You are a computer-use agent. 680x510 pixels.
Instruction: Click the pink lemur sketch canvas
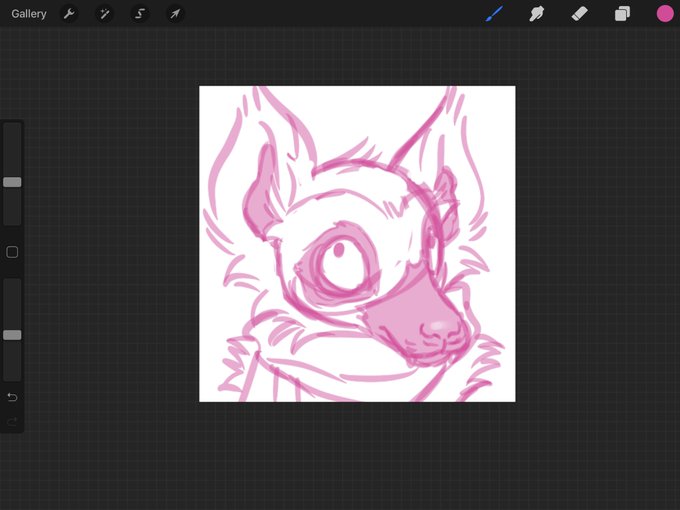[357, 244]
